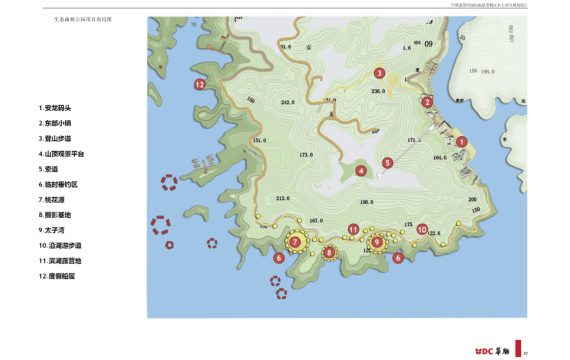Select hilltop marker number 4
570x360 pixels.
[361, 171]
